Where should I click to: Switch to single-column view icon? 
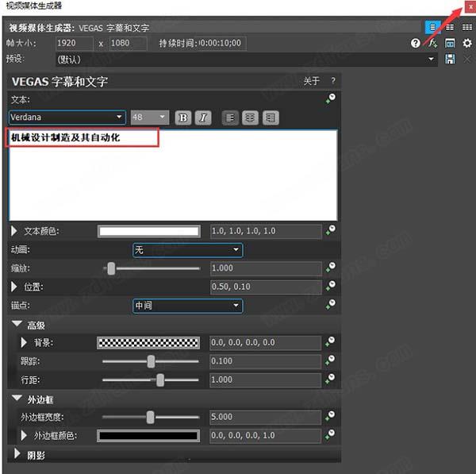point(432,28)
